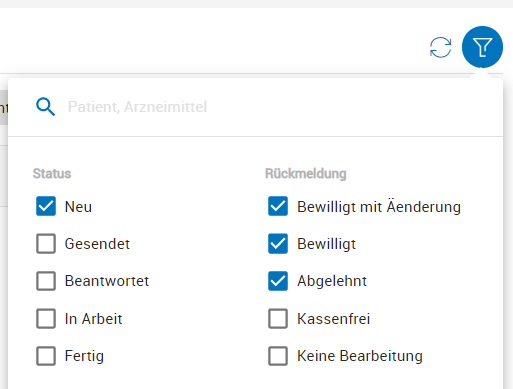Screen dimensions: 513x389
Task: Check the In Arbeit checkbox
Action: point(46,319)
